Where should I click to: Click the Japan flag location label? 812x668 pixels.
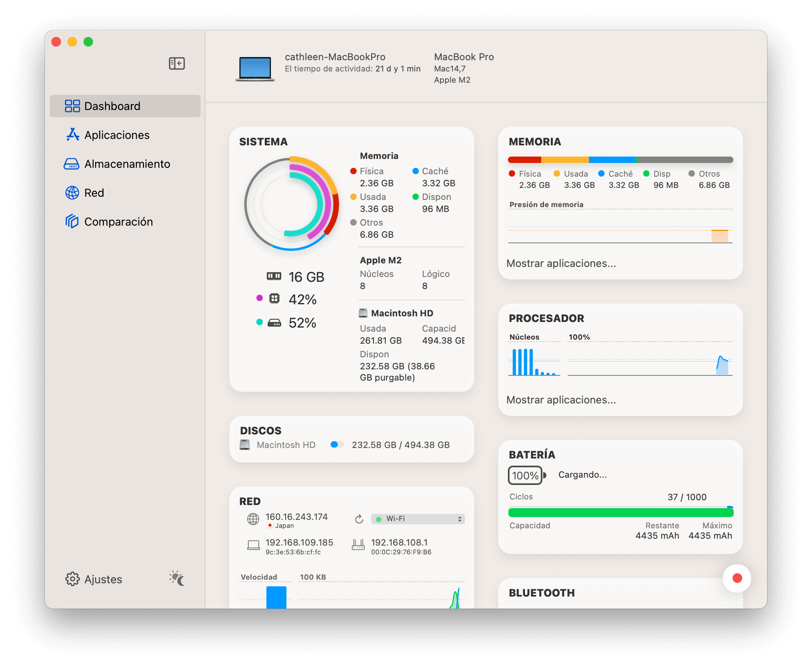pos(280,525)
